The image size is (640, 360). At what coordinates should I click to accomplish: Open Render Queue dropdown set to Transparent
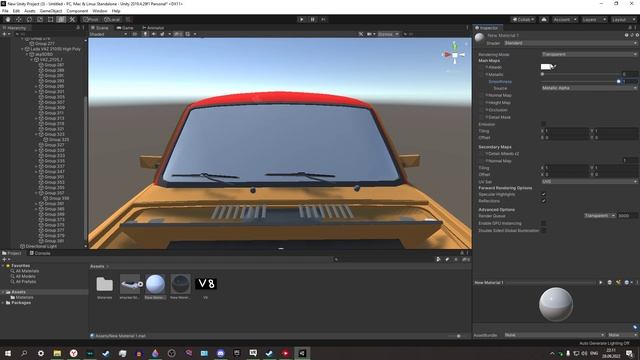(600, 215)
